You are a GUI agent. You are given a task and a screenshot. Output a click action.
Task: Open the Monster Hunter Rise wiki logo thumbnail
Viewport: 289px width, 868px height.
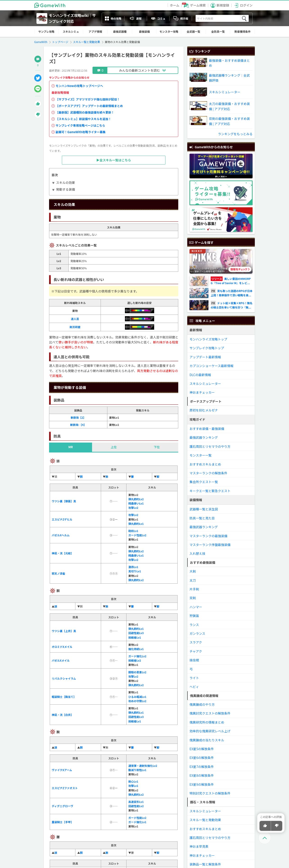[x=42, y=18]
